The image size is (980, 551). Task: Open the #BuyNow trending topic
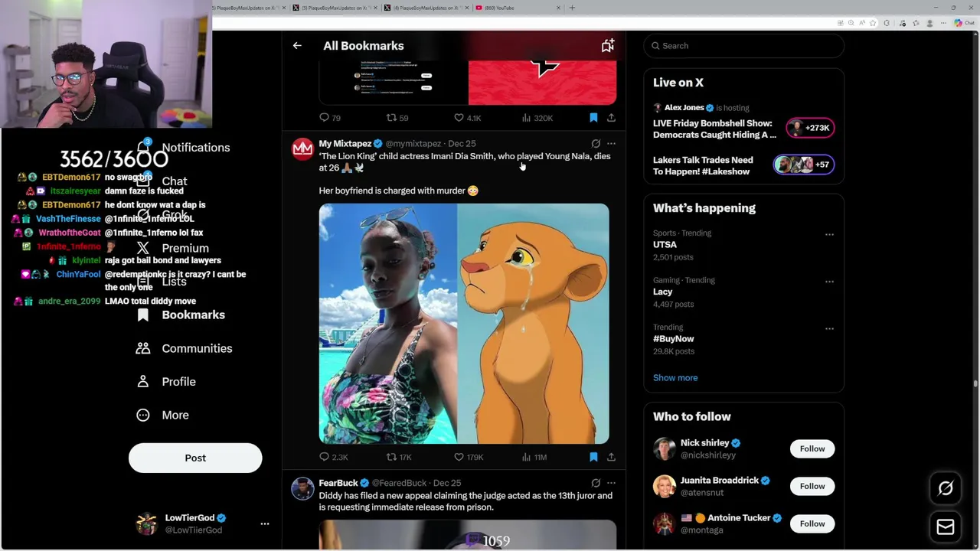(674, 339)
